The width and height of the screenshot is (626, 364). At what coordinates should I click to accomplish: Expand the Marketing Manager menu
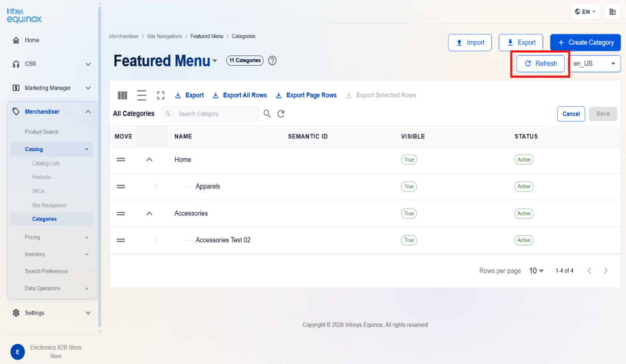(x=88, y=88)
